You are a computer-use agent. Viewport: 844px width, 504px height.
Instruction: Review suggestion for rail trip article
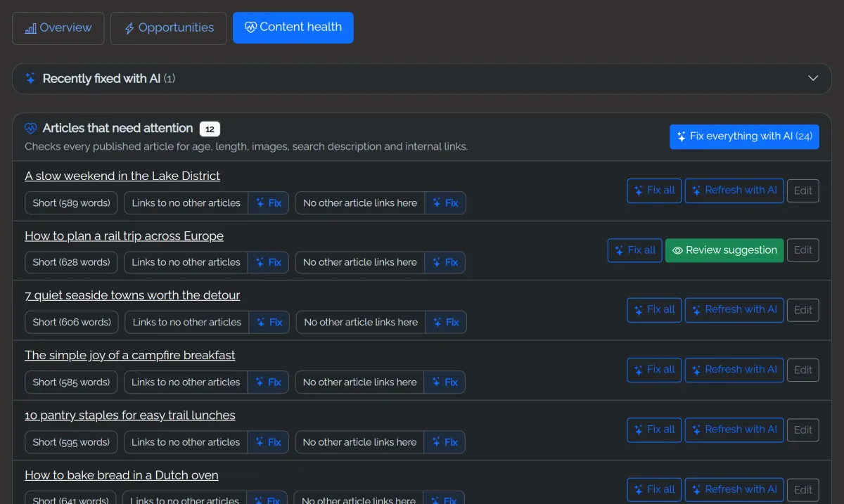[x=724, y=250]
